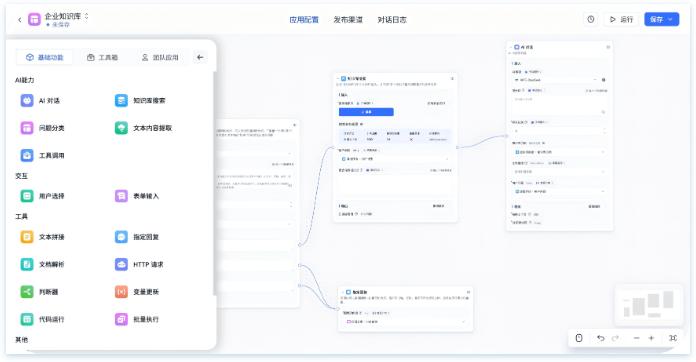Toggle switch in 知识库搜索 node output section
This screenshot has width=696, height=362.
click(447, 206)
